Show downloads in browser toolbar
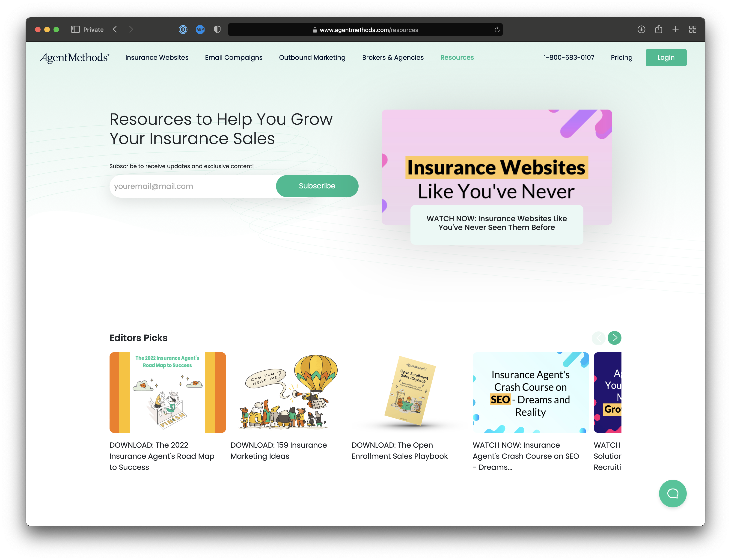Viewport: 731px width, 560px height. pyautogui.click(x=641, y=29)
